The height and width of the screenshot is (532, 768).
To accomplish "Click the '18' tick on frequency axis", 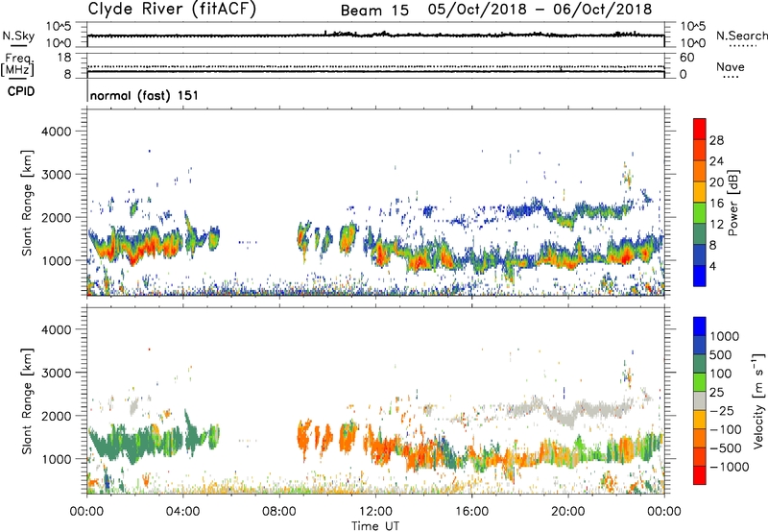I will 64,58.
